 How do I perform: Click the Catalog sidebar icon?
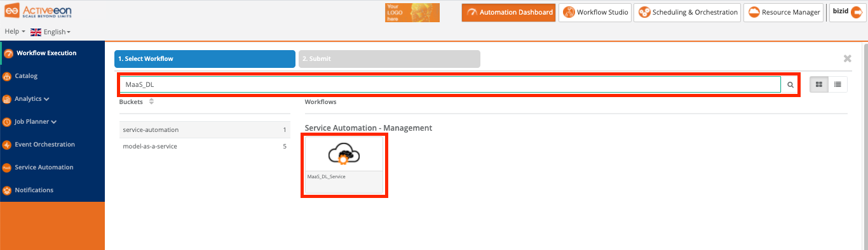pos(7,76)
